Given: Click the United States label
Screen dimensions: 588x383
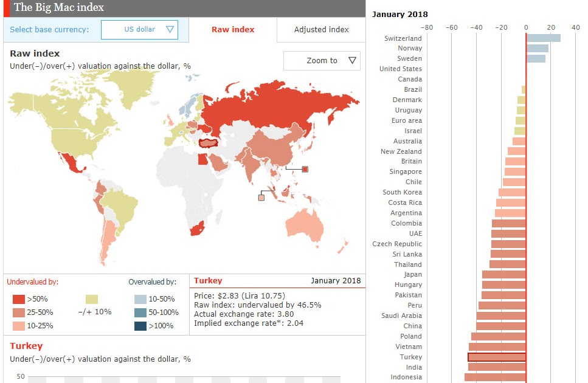Looking at the screenshot, I should point(401,69).
